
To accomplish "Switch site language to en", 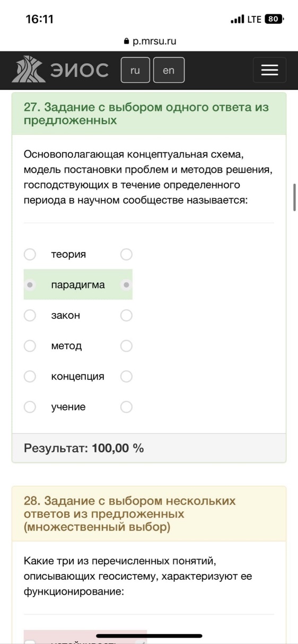I will pyautogui.click(x=169, y=70).
